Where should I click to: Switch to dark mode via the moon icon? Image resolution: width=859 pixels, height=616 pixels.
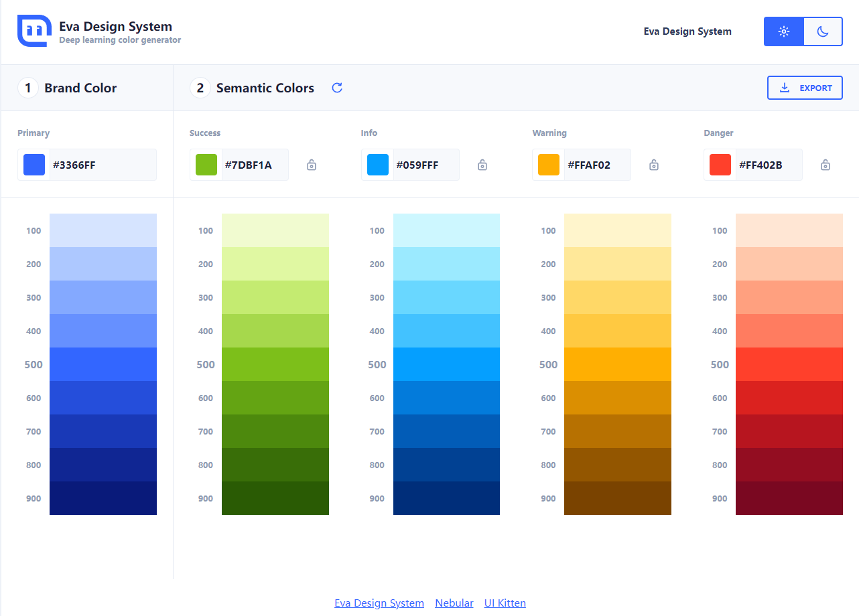coord(823,31)
